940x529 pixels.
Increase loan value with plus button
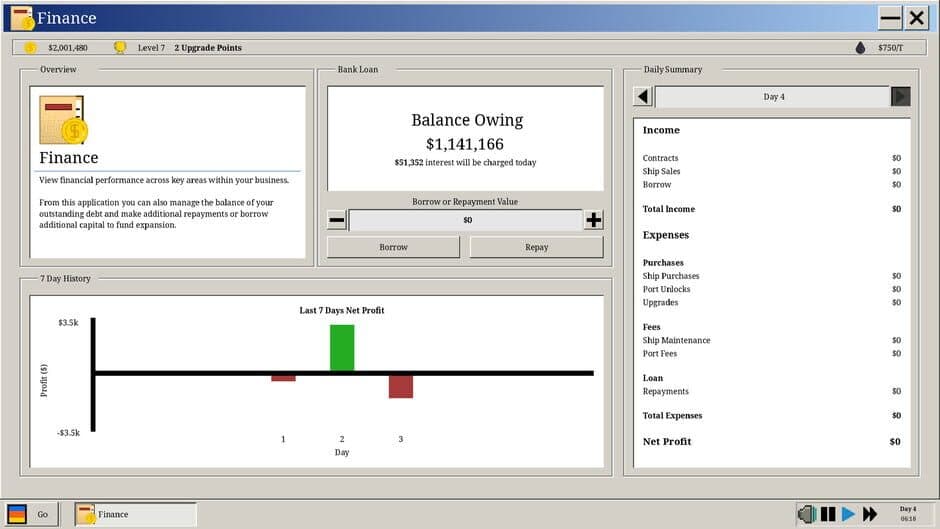click(593, 220)
